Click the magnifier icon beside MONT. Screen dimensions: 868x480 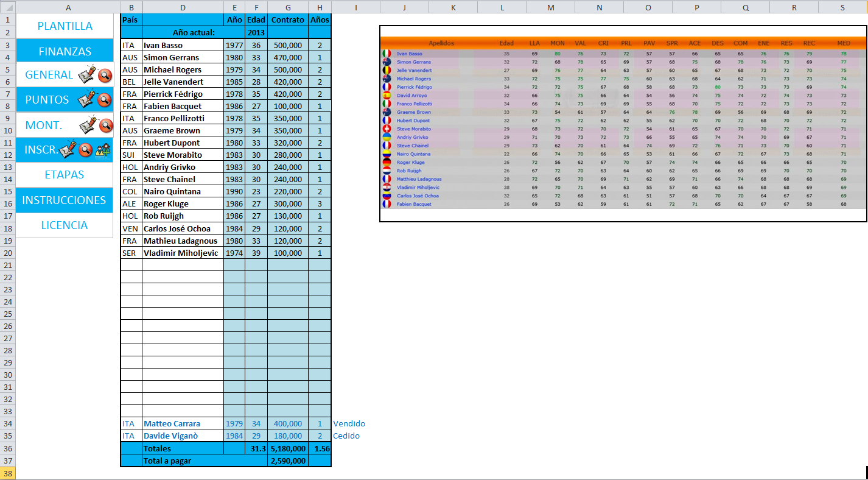coord(107,126)
